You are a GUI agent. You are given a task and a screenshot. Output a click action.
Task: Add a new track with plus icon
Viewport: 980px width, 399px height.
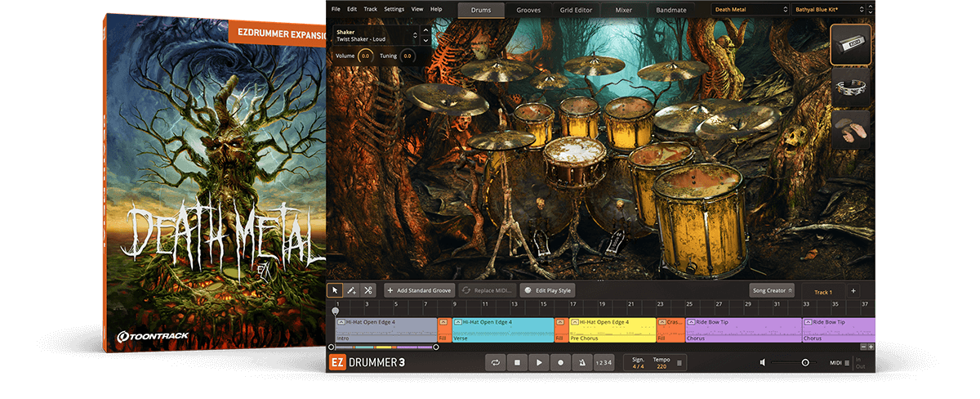point(853,291)
